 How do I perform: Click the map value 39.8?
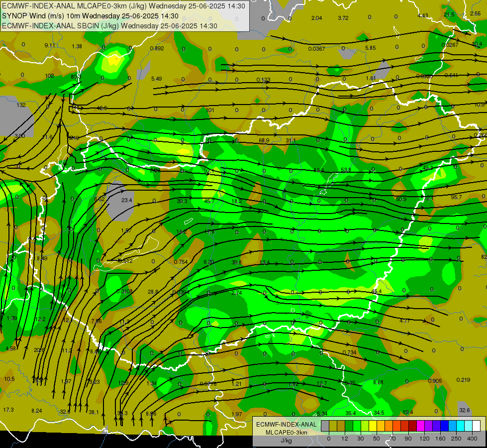tap(237, 262)
